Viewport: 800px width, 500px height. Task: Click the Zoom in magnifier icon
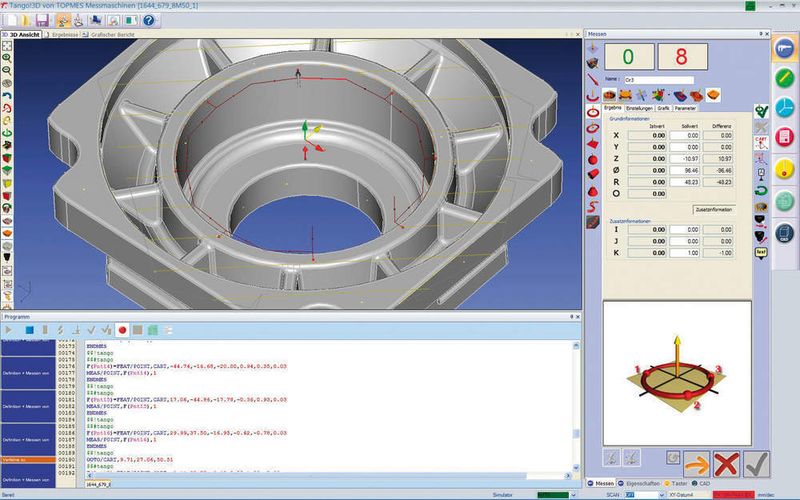point(7,58)
